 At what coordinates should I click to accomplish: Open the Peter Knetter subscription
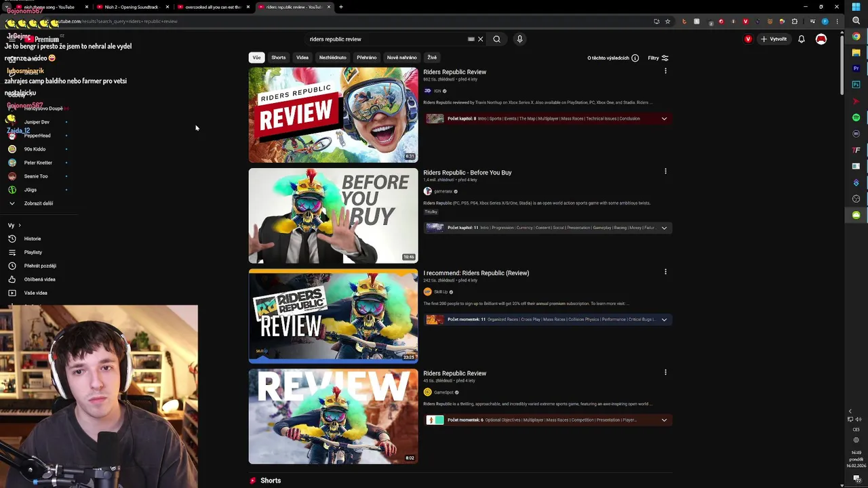38,163
